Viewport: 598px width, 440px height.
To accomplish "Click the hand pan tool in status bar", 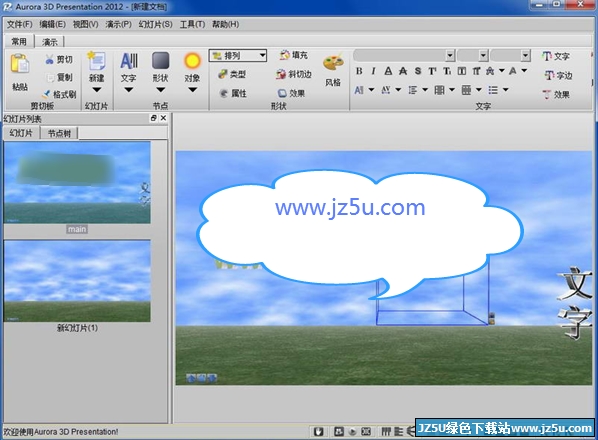I will coord(318,432).
